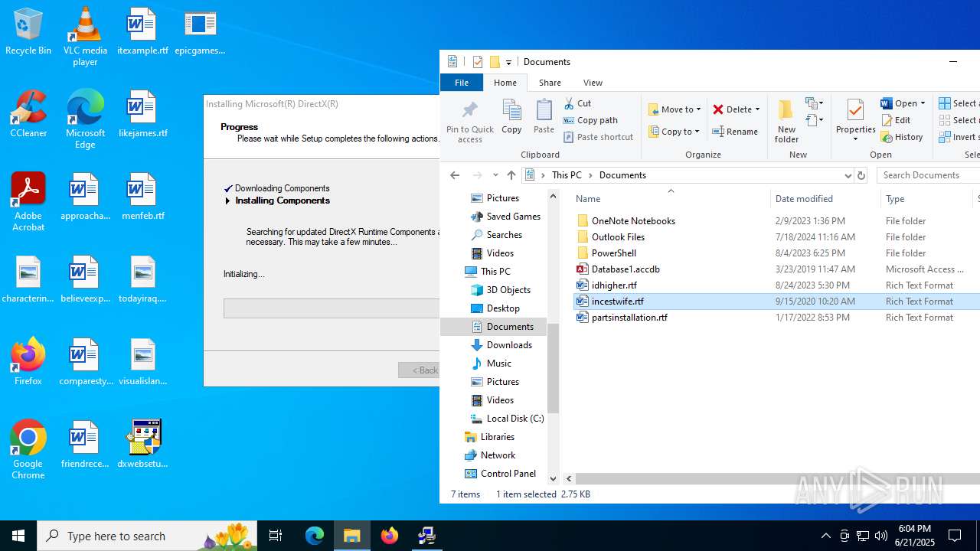Image resolution: width=980 pixels, height=551 pixels.
Task: Navigate back in Explorer
Action: 455,175
